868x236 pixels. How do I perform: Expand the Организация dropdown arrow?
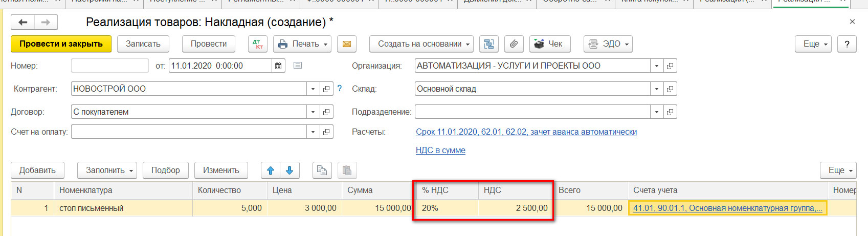(657, 66)
